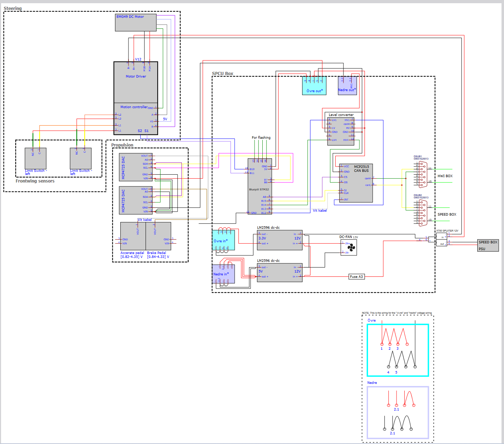Image resolution: width=504 pixels, height=444 pixels.
Task: Click the DSUB1 connector symbol
Action: click(423, 174)
